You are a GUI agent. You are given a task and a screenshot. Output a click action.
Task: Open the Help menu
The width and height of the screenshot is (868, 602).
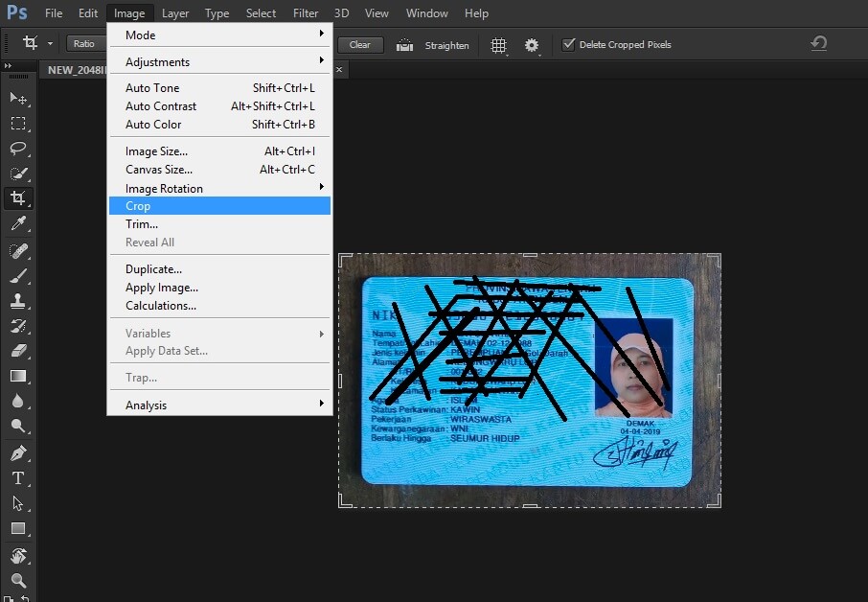click(476, 12)
